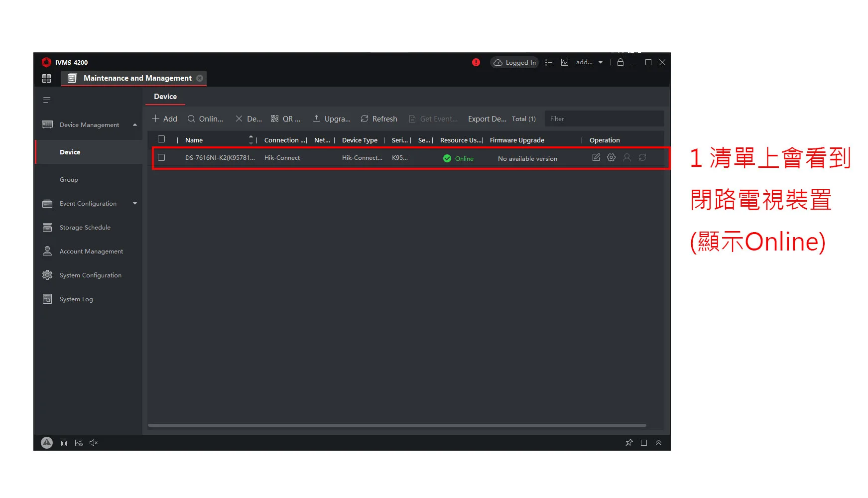Expand the bottom panel with the double chevron
Image resolution: width=868 pixels, height=498 pixels.
[658, 443]
